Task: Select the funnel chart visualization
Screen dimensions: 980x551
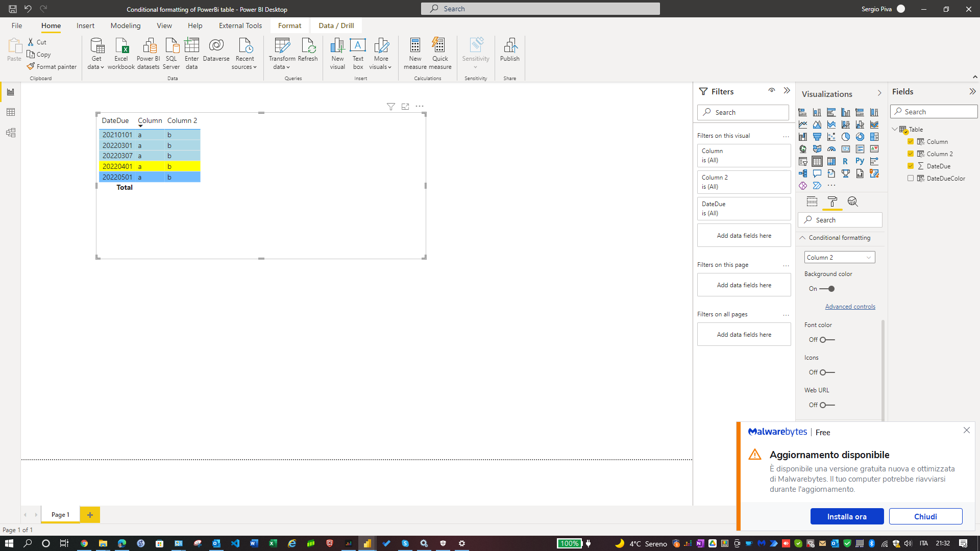Action: [x=817, y=137]
